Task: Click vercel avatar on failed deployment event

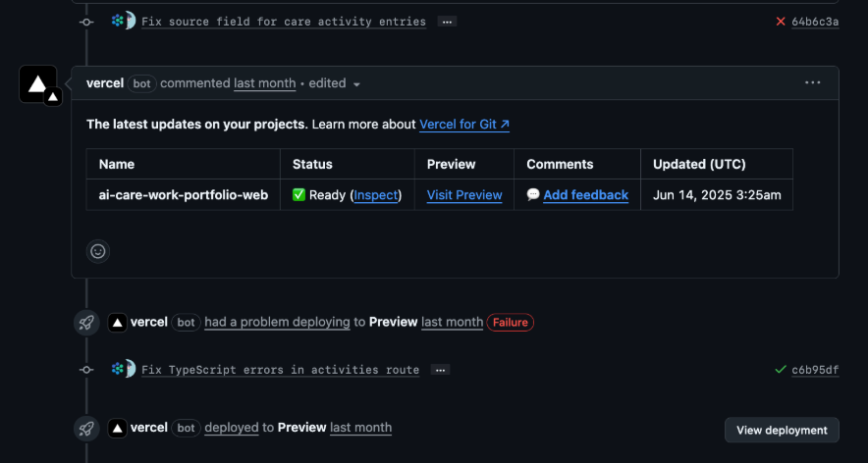Action: (x=118, y=323)
